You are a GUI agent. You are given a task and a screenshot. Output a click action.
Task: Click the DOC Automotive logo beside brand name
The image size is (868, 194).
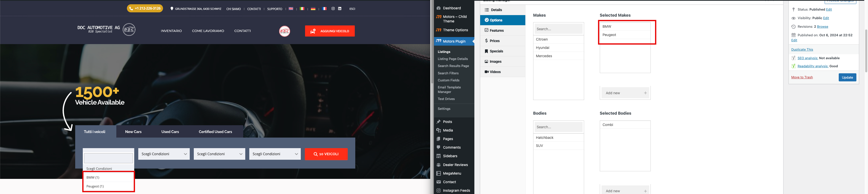pos(129,29)
